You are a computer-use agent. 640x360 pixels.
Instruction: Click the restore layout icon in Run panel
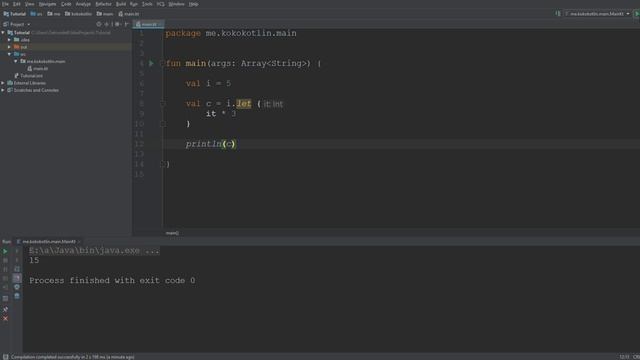coord(5,298)
